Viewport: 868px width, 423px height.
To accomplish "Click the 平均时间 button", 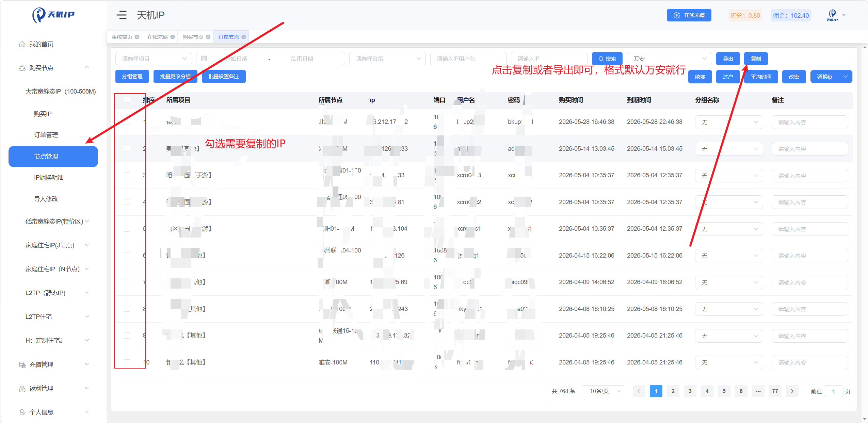I will click(761, 77).
